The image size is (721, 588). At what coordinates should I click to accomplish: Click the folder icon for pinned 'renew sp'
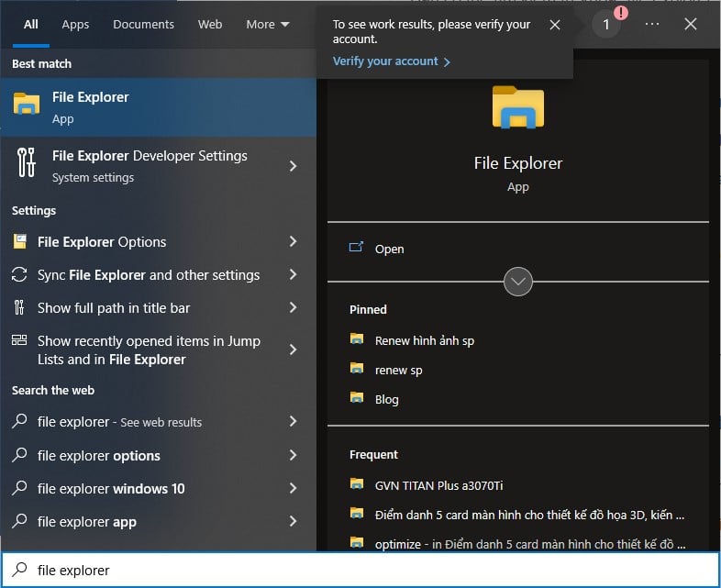(357, 369)
